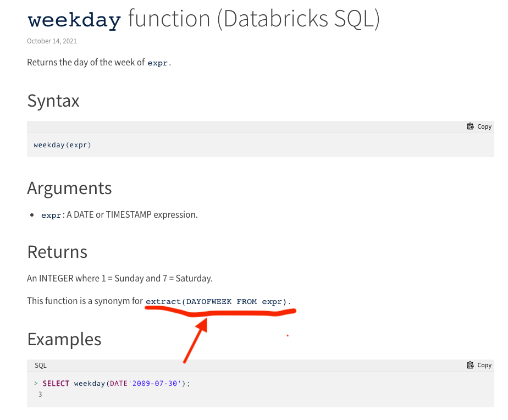
Task: Click the result value 3 below the query
Action: point(40,394)
